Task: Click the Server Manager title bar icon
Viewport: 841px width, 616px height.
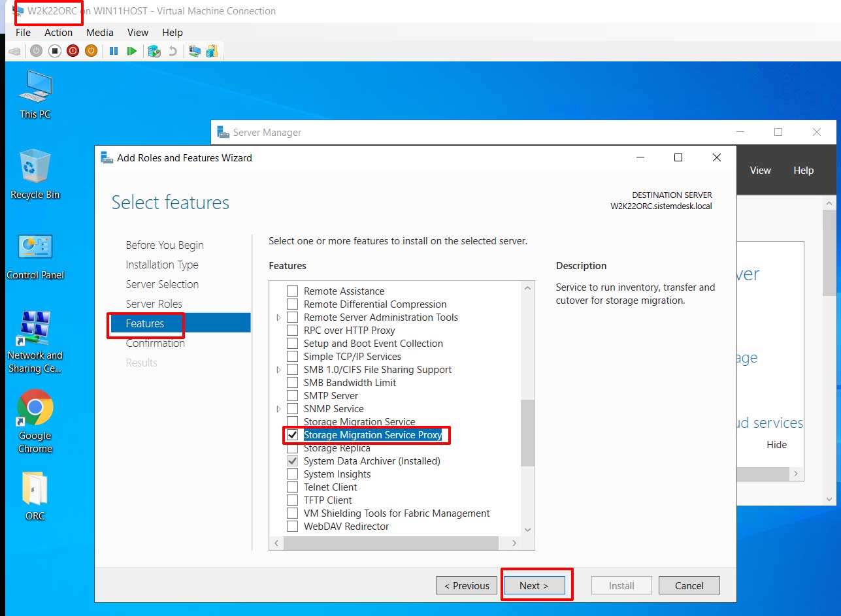Action: 223,132
